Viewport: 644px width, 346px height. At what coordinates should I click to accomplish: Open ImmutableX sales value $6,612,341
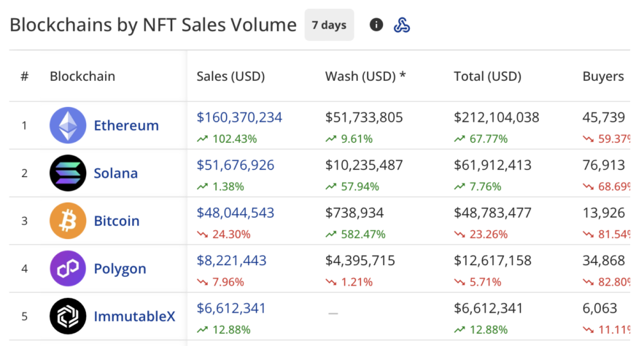click(x=230, y=308)
